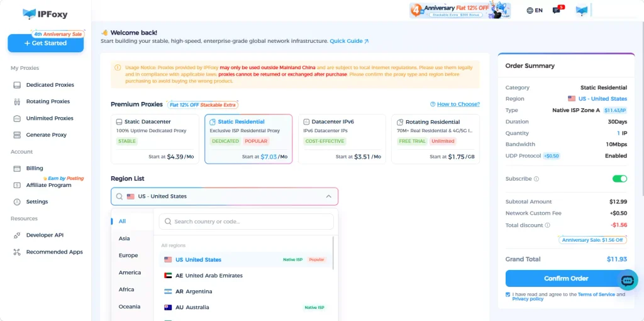Open the EN language selector
The image size is (644, 321).
(x=535, y=10)
